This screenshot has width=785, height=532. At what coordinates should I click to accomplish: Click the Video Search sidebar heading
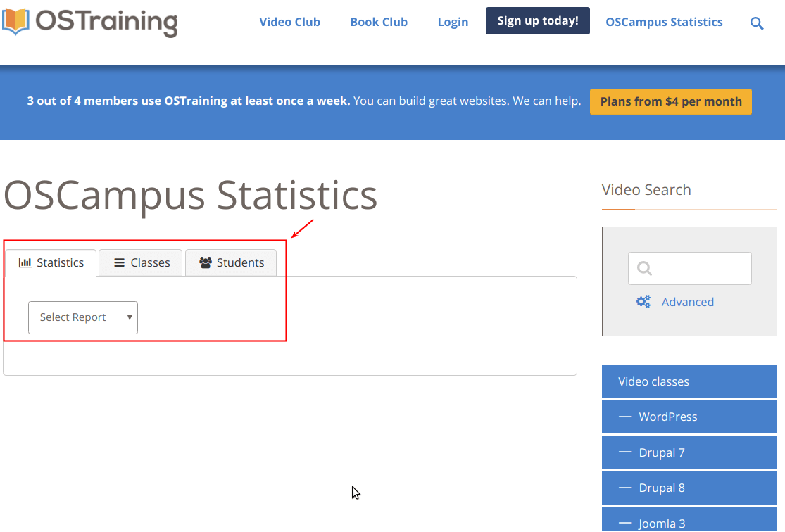(646, 190)
